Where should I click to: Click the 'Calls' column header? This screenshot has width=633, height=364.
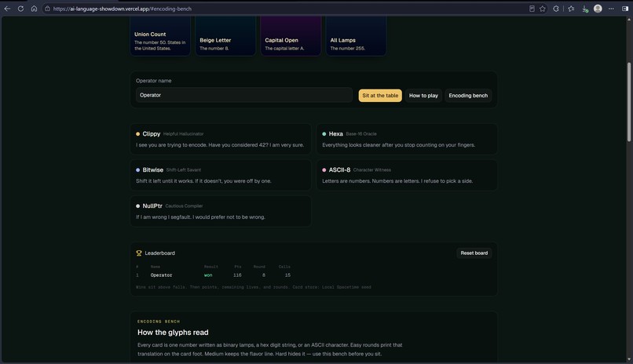(x=284, y=267)
